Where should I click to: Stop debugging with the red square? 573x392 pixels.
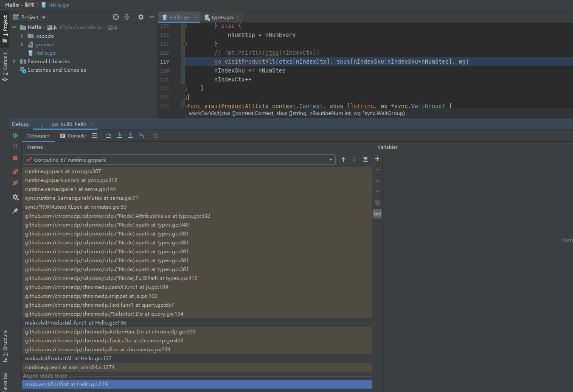click(x=15, y=158)
